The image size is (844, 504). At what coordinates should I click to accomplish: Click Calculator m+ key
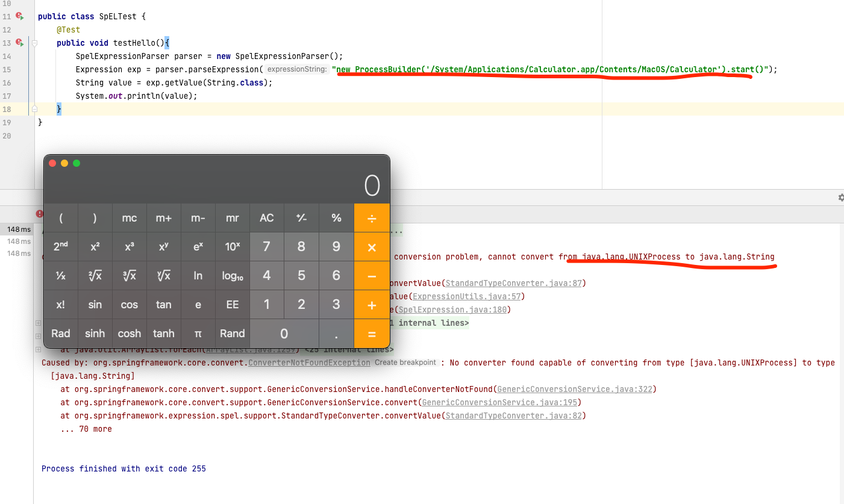coord(164,218)
